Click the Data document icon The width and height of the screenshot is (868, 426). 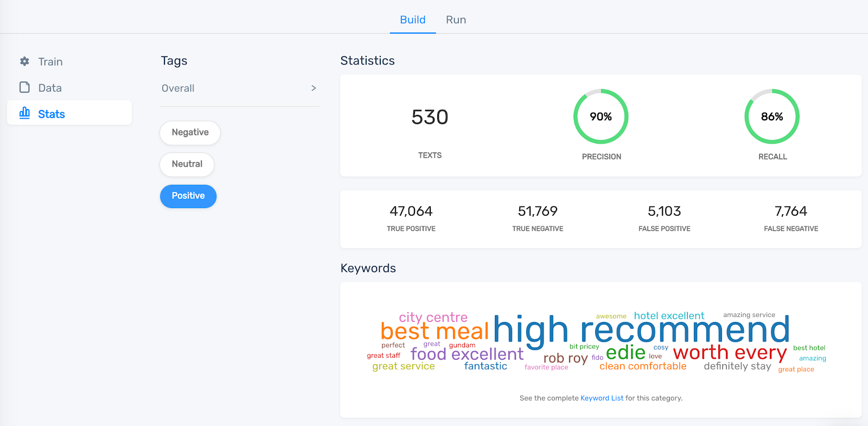click(x=24, y=87)
